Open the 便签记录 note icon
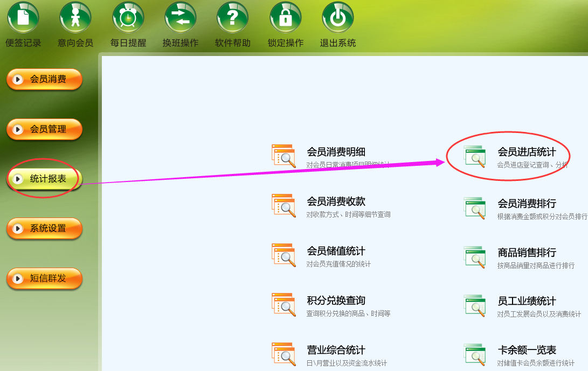The image size is (588, 371). pyautogui.click(x=23, y=17)
